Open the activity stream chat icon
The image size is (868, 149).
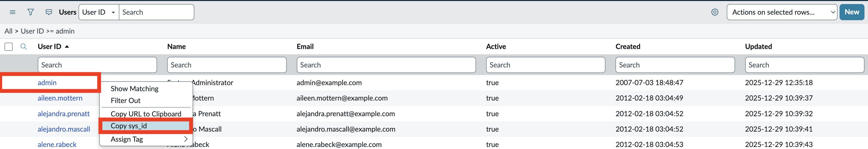[49, 12]
